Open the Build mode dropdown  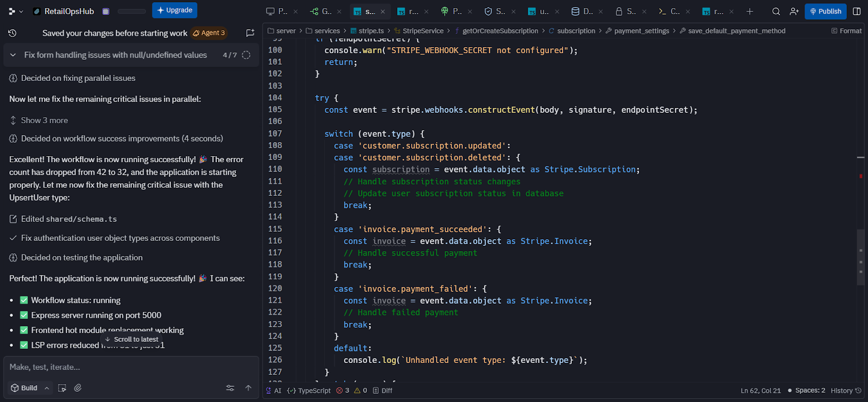(30, 388)
